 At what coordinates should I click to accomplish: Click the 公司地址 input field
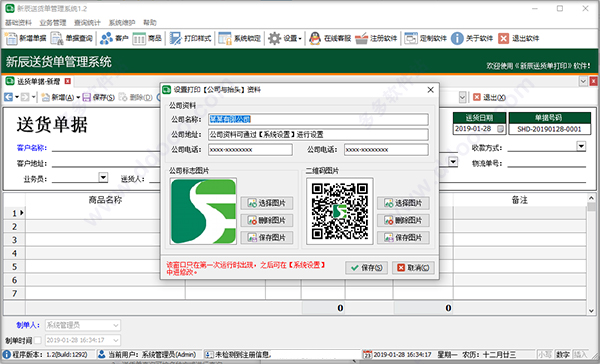pos(318,134)
